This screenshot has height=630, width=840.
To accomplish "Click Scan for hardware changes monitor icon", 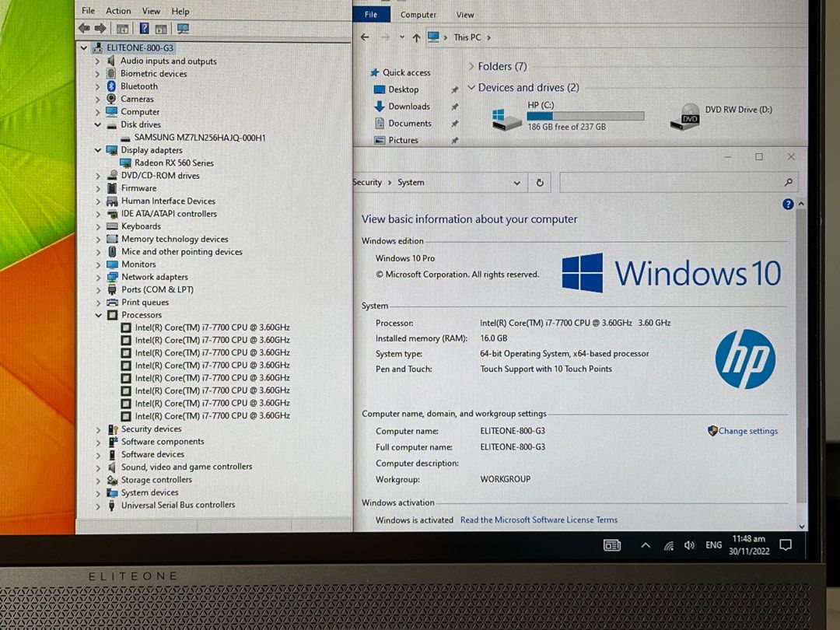I will (183, 29).
